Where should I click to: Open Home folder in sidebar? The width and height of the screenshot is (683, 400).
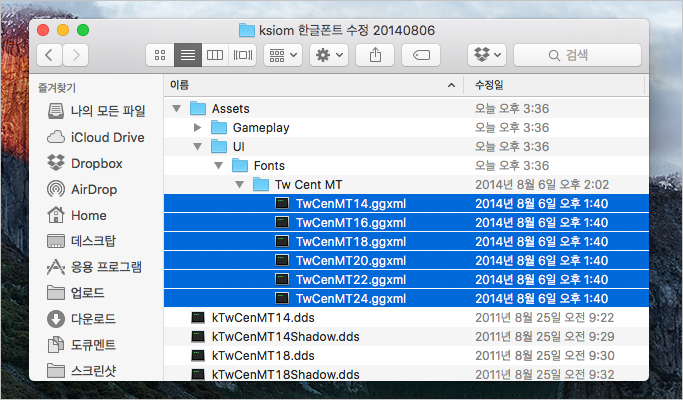click(77, 215)
